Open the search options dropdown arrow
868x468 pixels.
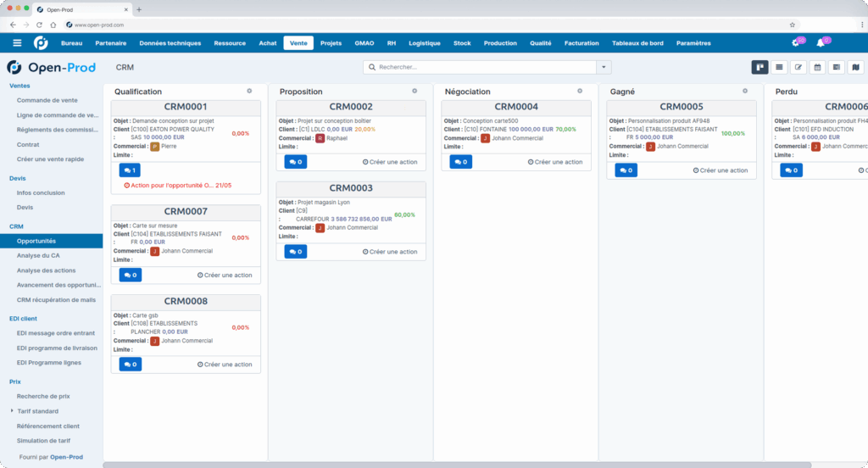point(604,67)
